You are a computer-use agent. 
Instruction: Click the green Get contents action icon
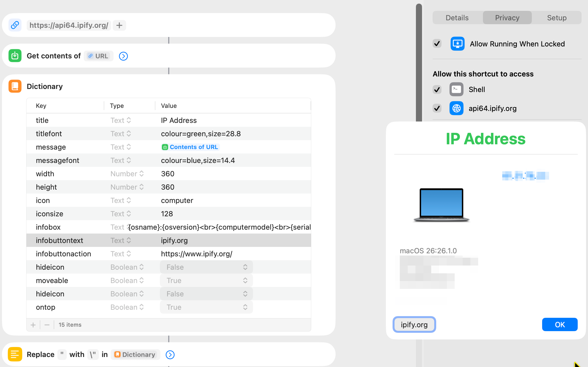pos(15,56)
